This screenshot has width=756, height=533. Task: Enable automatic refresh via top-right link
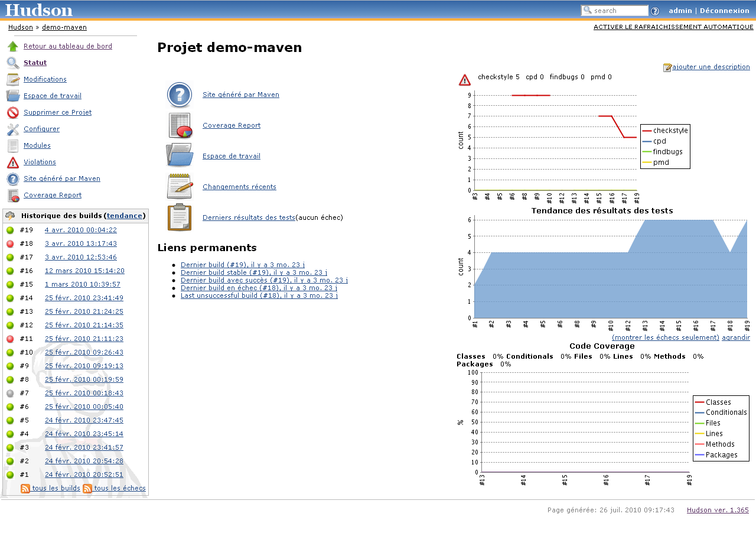[673, 27]
